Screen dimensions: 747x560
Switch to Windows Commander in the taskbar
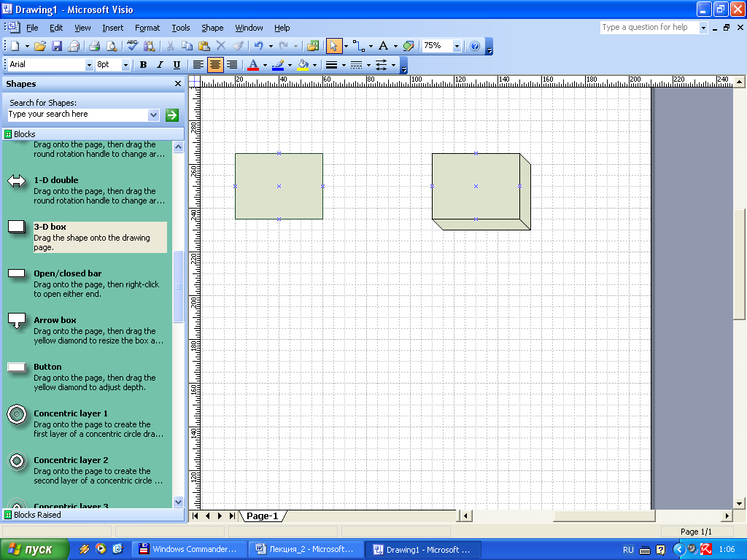click(x=189, y=549)
